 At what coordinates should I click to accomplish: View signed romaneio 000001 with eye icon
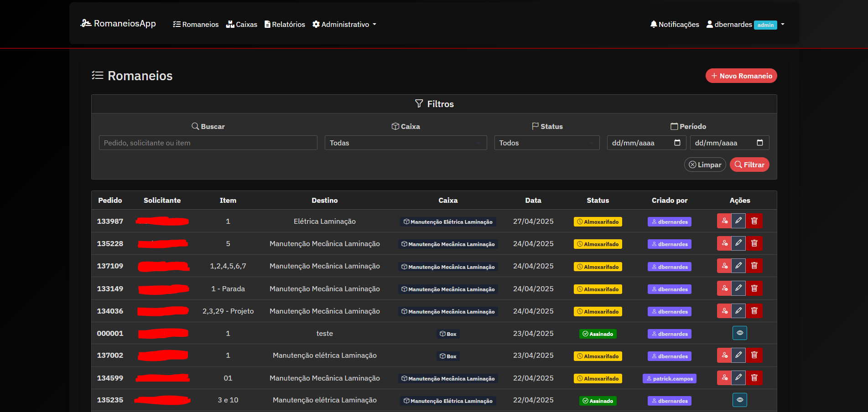pyautogui.click(x=739, y=333)
